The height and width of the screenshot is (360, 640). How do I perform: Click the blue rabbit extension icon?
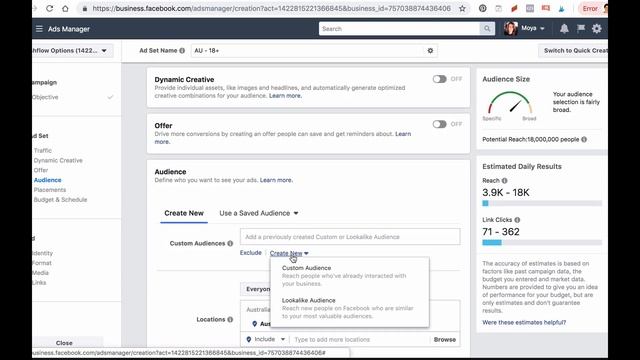[x=562, y=8]
